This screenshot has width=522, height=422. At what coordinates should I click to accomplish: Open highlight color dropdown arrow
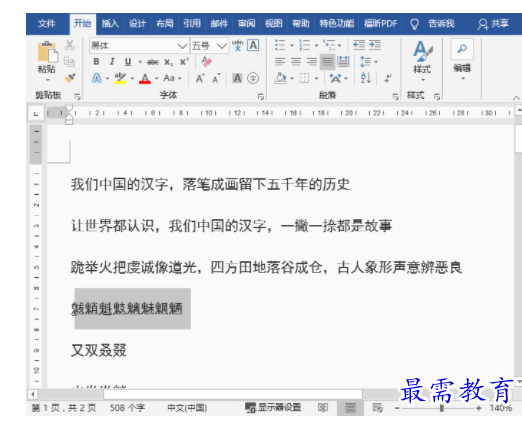coord(132,79)
